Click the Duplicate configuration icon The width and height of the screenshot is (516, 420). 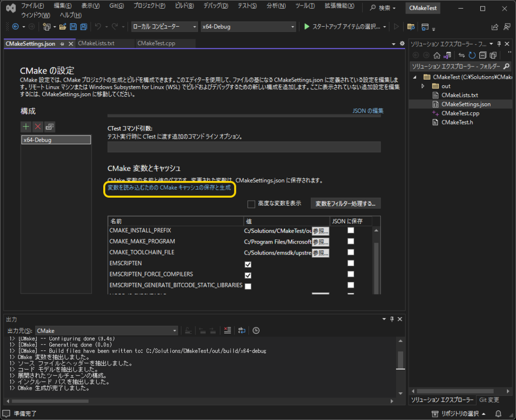point(50,127)
